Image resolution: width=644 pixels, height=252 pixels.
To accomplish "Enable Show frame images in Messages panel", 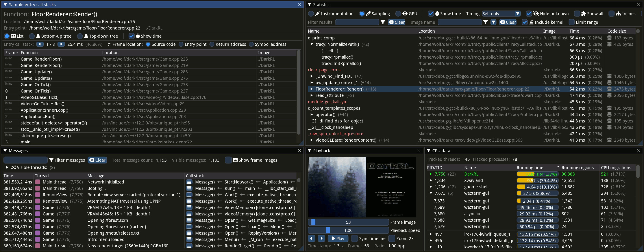I will coord(228,160).
